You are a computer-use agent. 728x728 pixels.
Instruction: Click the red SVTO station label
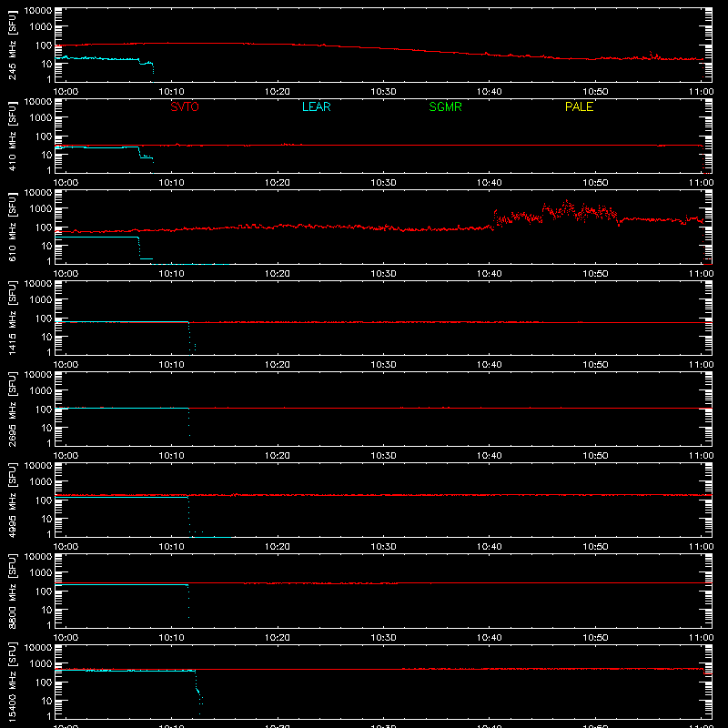click(185, 106)
